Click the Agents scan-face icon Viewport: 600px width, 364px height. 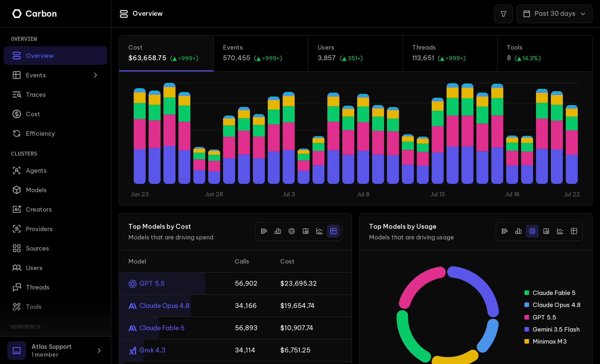point(16,171)
